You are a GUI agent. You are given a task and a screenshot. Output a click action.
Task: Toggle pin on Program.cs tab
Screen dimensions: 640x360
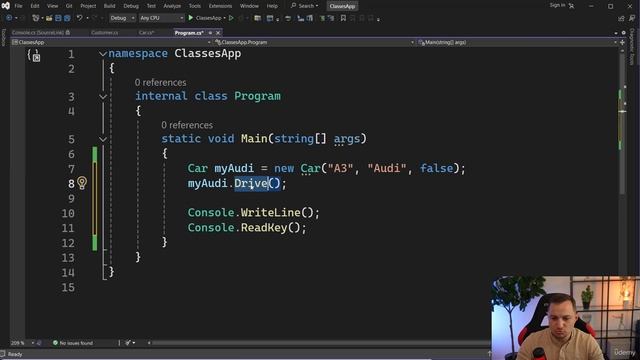210,33
